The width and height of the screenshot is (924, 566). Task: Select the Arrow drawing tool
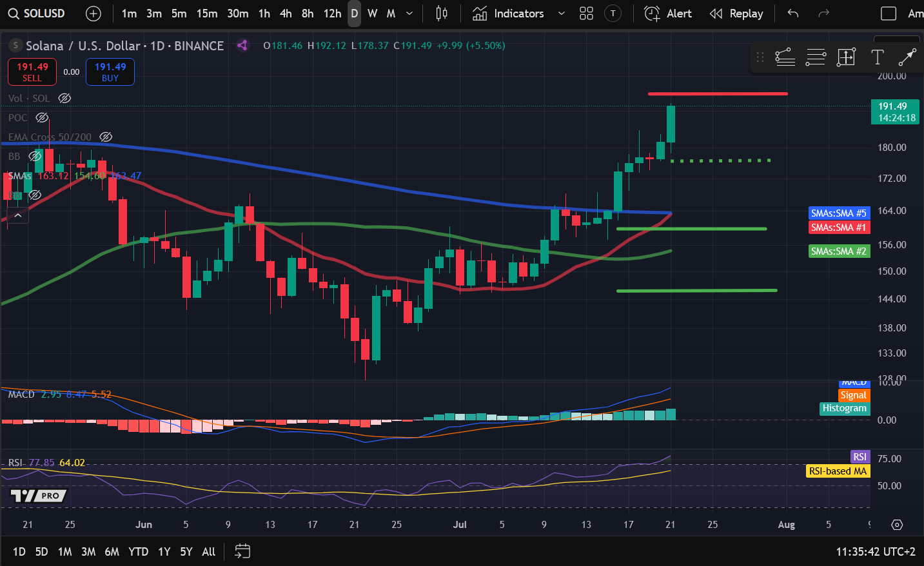[x=907, y=57]
